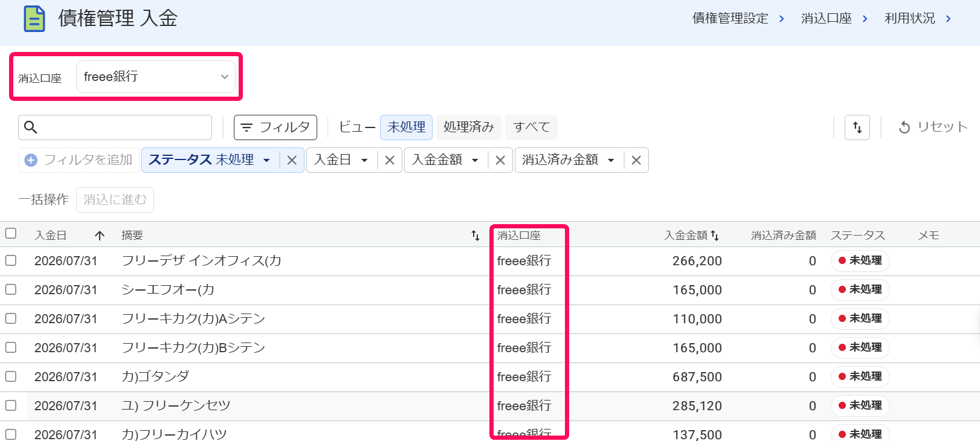The image size is (980, 441).
Task: Click the フィルタを追加 button
Action: point(79,160)
